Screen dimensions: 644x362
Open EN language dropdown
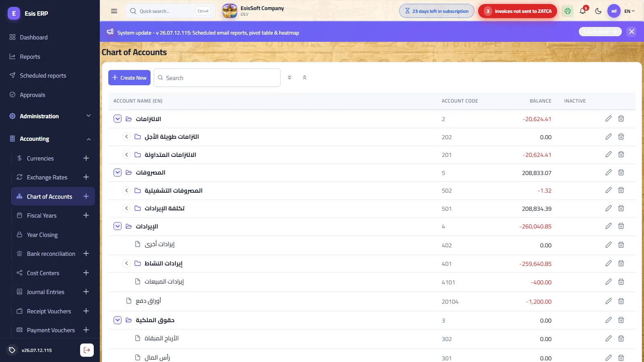(629, 11)
